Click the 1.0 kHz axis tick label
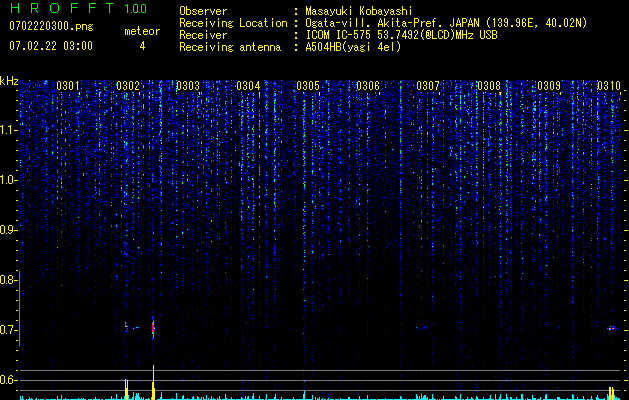The height and width of the screenshot is (400, 629). click(8, 180)
